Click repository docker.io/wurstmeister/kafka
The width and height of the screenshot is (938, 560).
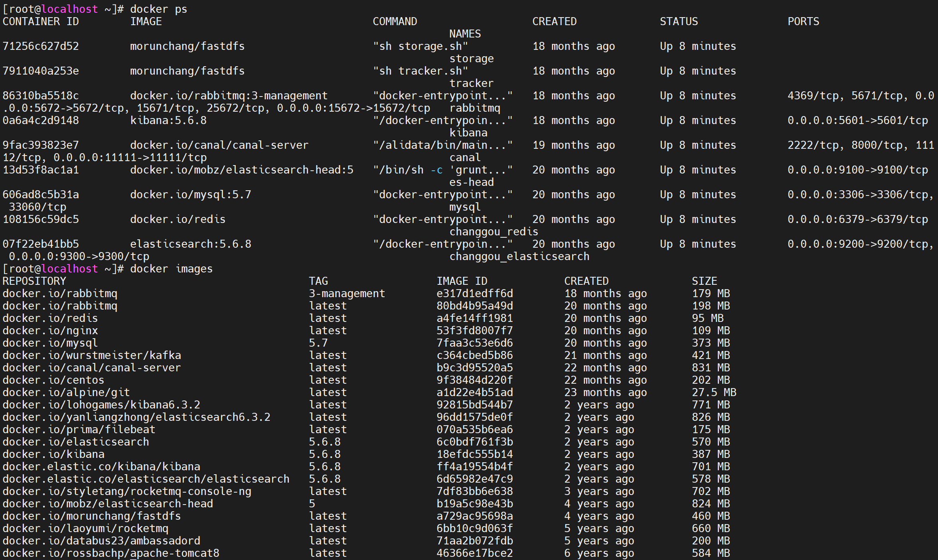tap(92, 355)
